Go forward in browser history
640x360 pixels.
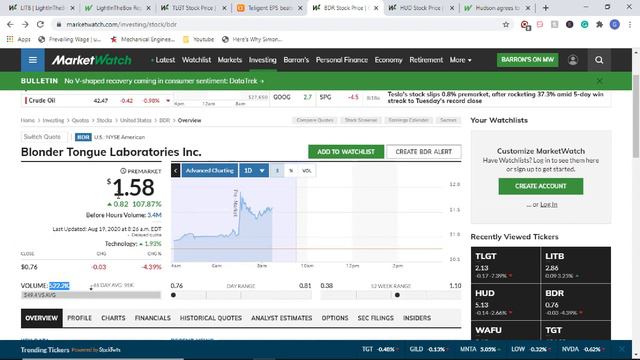[x=25, y=24]
